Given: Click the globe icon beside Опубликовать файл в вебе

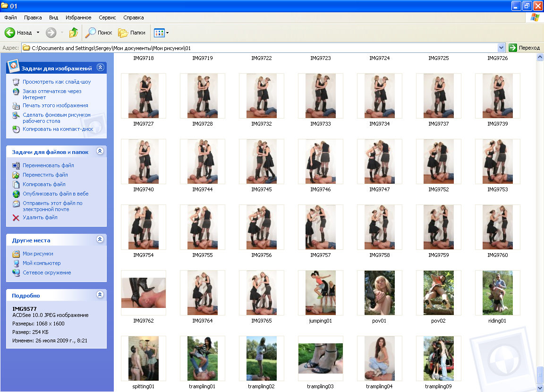Looking at the screenshot, I should click(16, 194).
